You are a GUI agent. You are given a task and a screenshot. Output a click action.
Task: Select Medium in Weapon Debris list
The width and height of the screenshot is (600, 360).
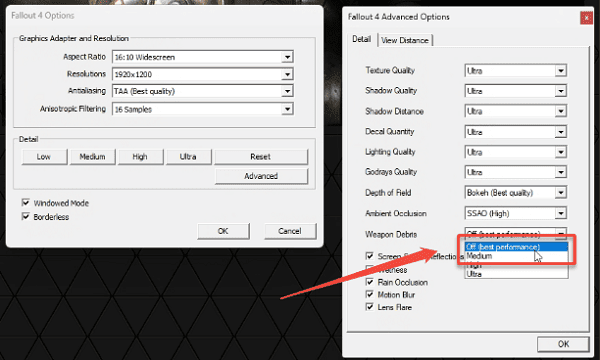(x=516, y=256)
